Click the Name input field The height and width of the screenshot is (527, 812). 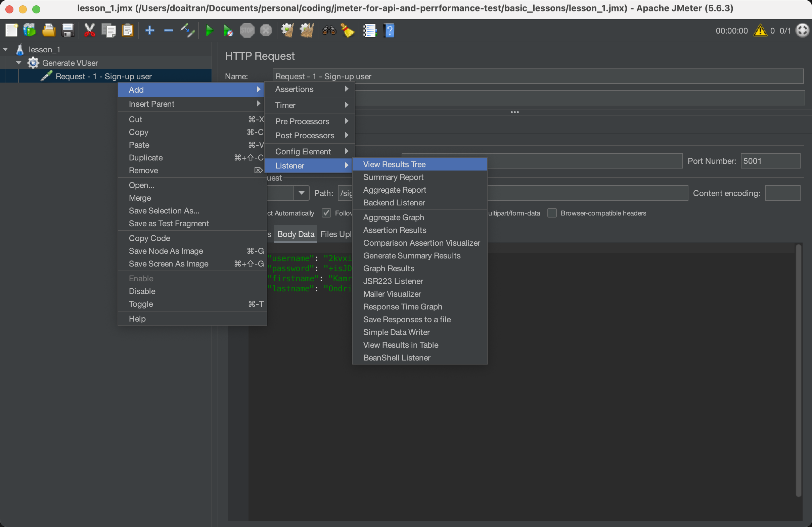pyautogui.click(x=538, y=76)
